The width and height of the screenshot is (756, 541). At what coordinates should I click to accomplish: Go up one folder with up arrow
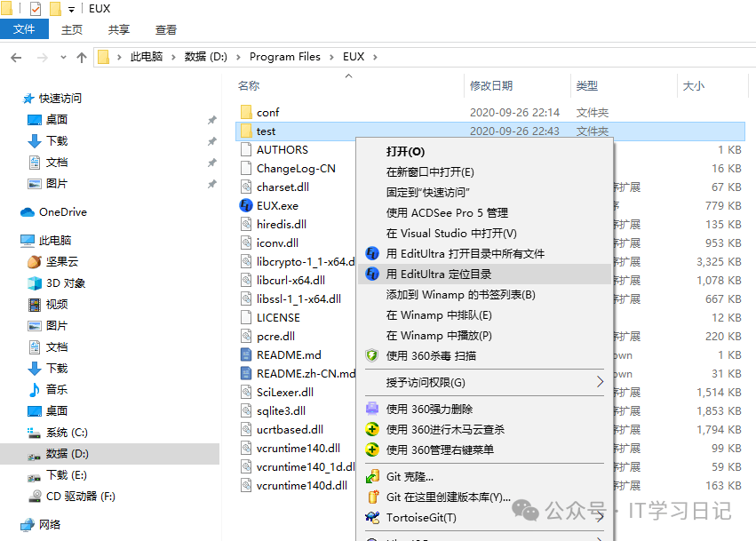click(82, 57)
